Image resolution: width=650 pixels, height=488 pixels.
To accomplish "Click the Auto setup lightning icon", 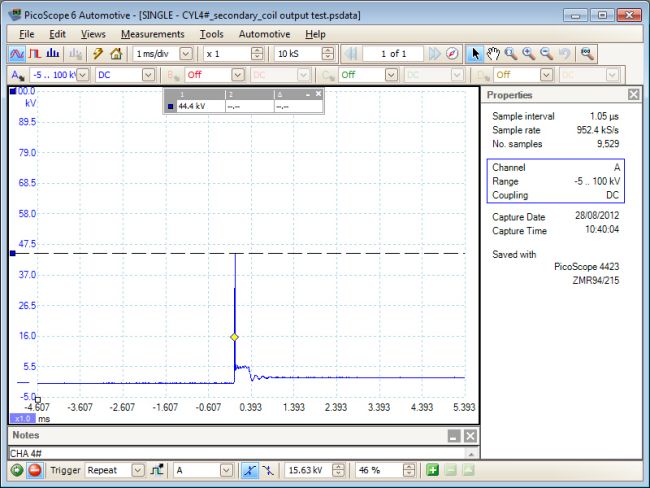I will coord(98,54).
